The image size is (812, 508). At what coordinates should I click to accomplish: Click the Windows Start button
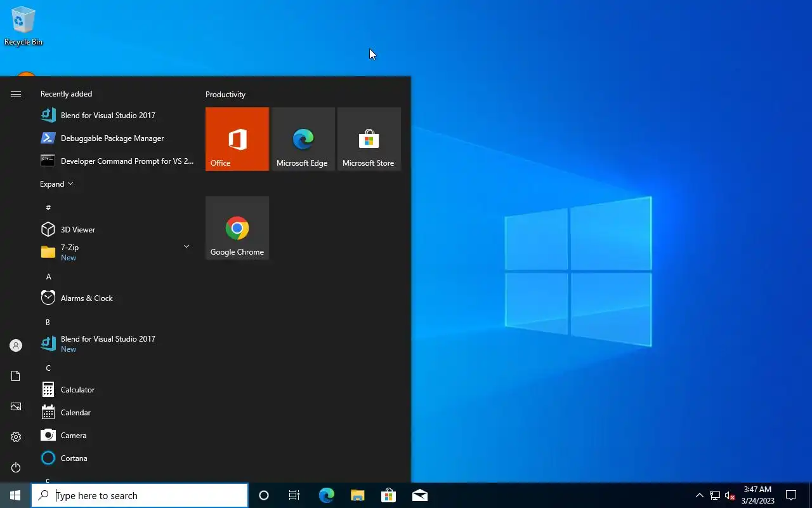coord(15,495)
